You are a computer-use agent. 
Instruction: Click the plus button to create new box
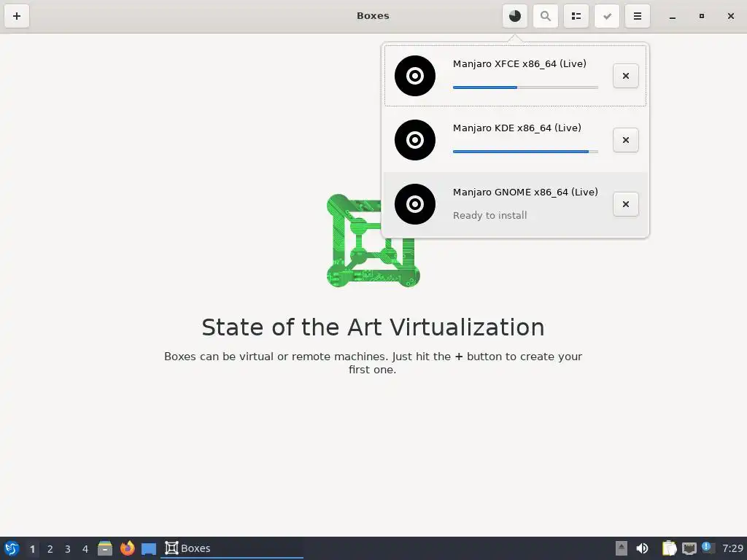(17, 16)
